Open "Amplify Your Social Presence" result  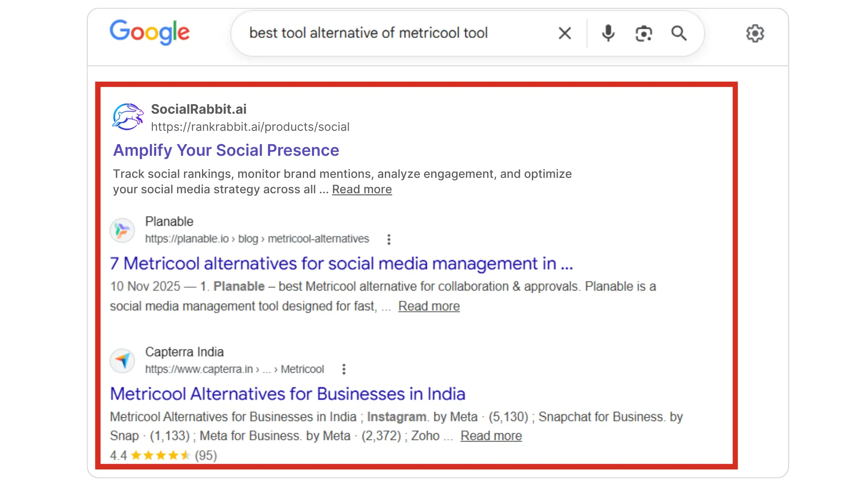[226, 150]
